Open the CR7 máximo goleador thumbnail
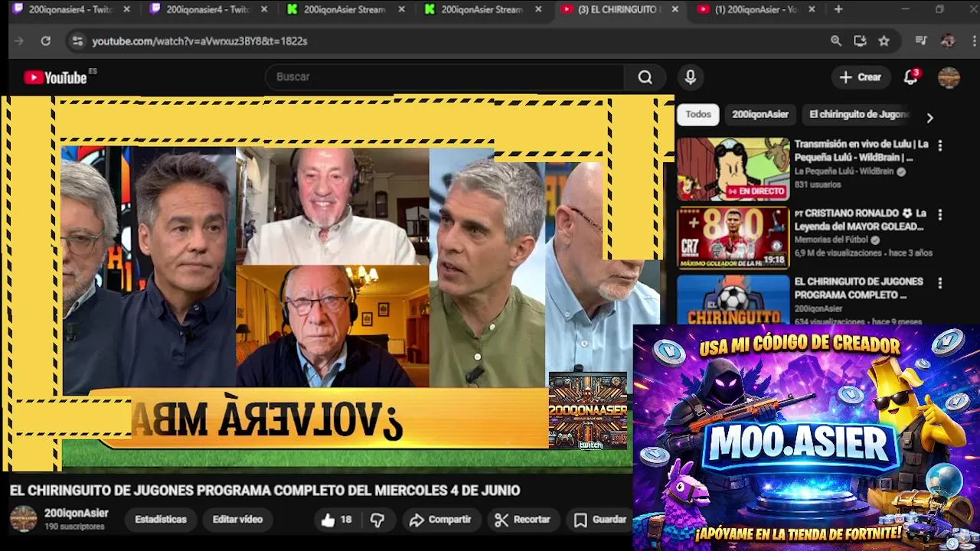Screen dimensions: 980x551 click(x=733, y=238)
